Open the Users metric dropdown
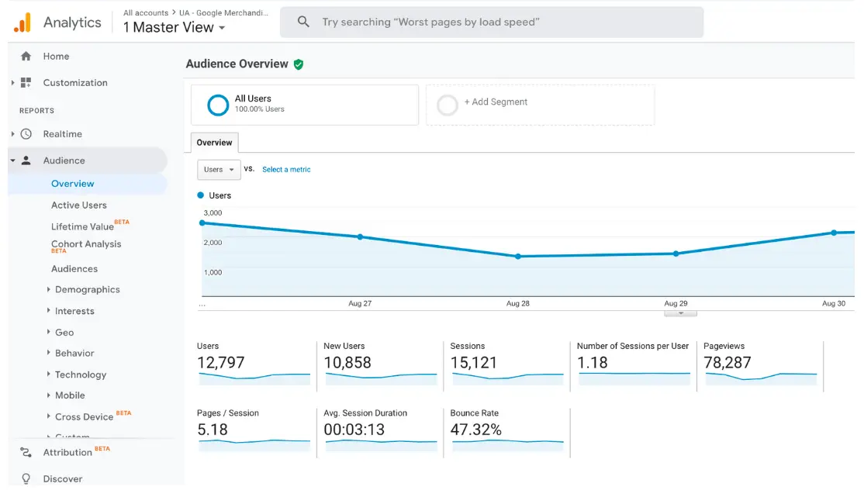The width and height of the screenshot is (864, 504). 218,169
